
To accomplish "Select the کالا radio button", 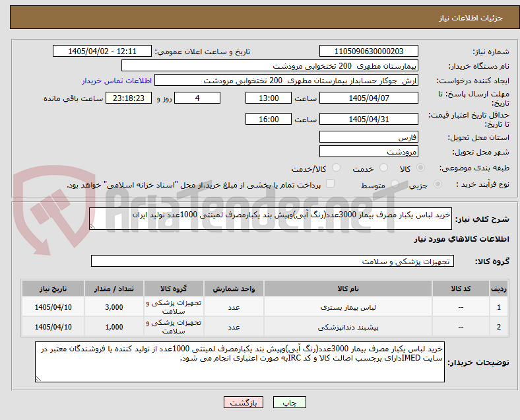I will click(x=420, y=168).
